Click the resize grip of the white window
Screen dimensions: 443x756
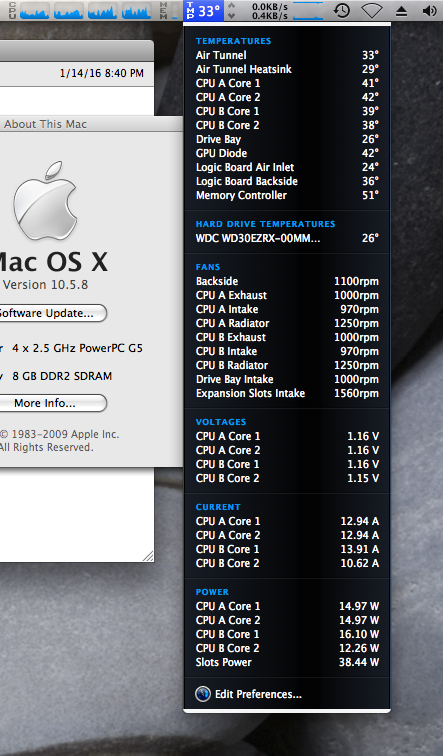(x=148, y=556)
